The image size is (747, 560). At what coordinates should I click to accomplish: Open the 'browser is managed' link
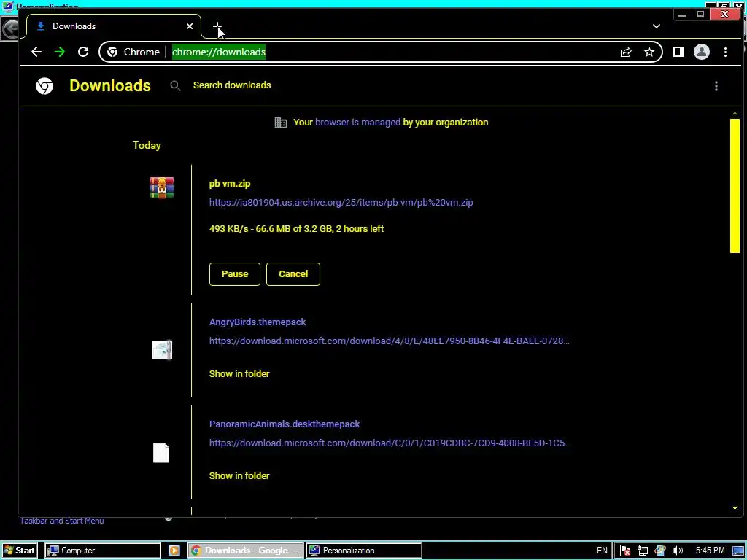(357, 122)
